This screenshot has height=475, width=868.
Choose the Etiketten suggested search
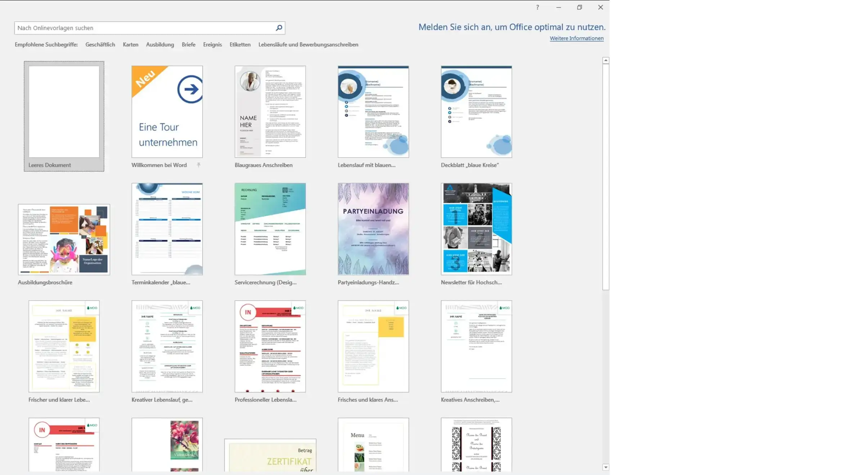240,45
